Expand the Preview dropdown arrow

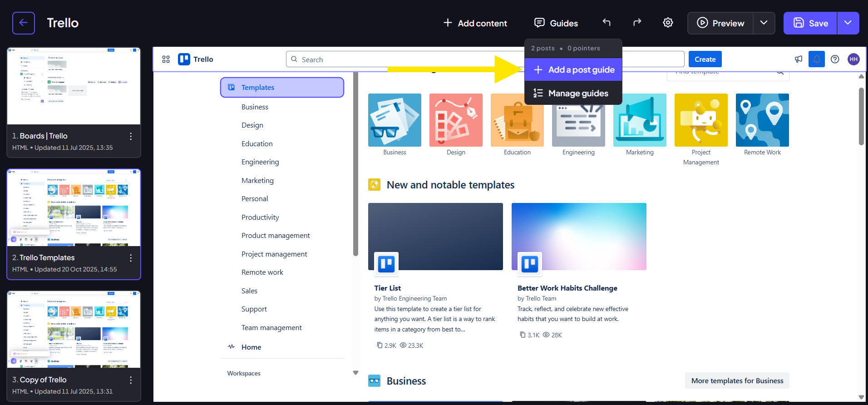[764, 23]
